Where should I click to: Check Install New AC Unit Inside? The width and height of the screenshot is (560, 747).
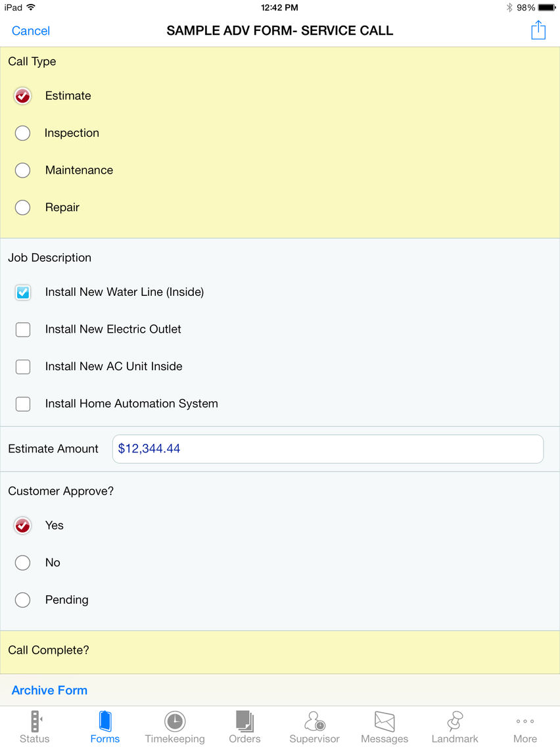pos(23,366)
